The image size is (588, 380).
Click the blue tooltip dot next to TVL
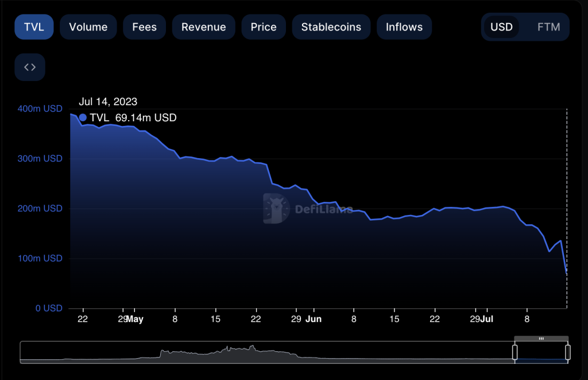pos(83,117)
